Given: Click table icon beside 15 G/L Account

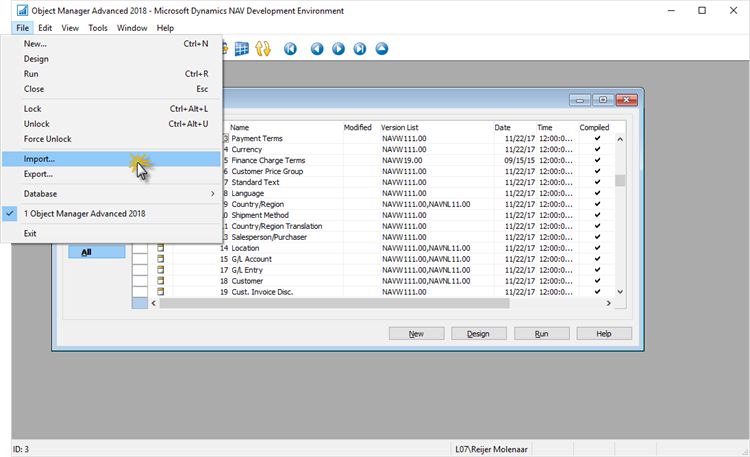Looking at the screenshot, I should [160, 259].
